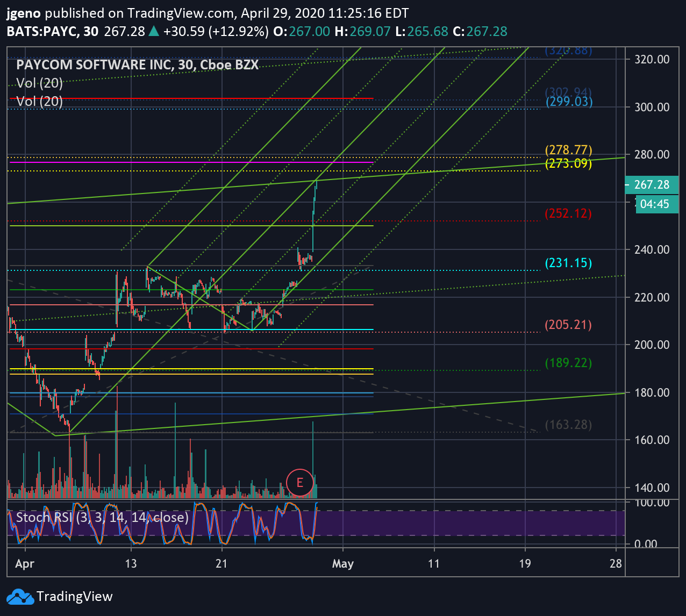Select the second Vol (20) indicator label
The width and height of the screenshot is (686, 616).
[x=39, y=101]
